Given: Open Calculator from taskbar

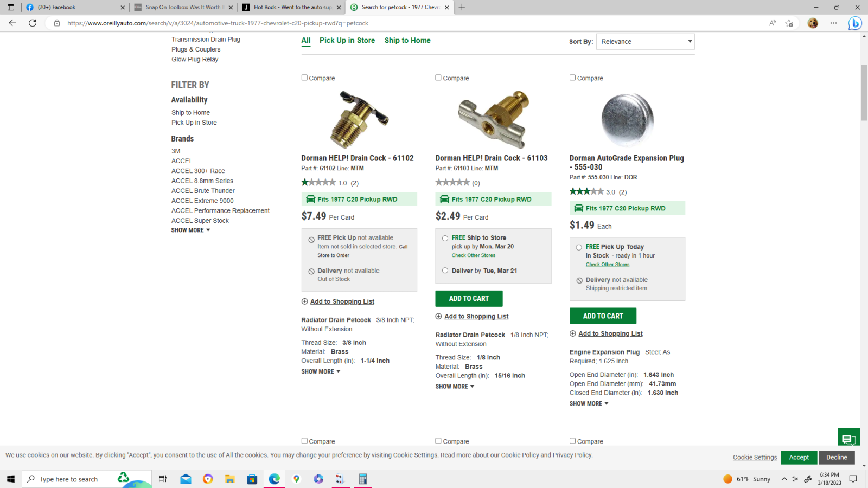Looking at the screenshot, I should (x=363, y=479).
